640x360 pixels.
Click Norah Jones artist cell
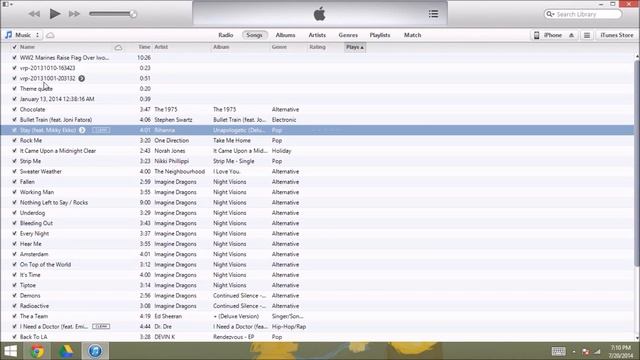click(x=170, y=151)
